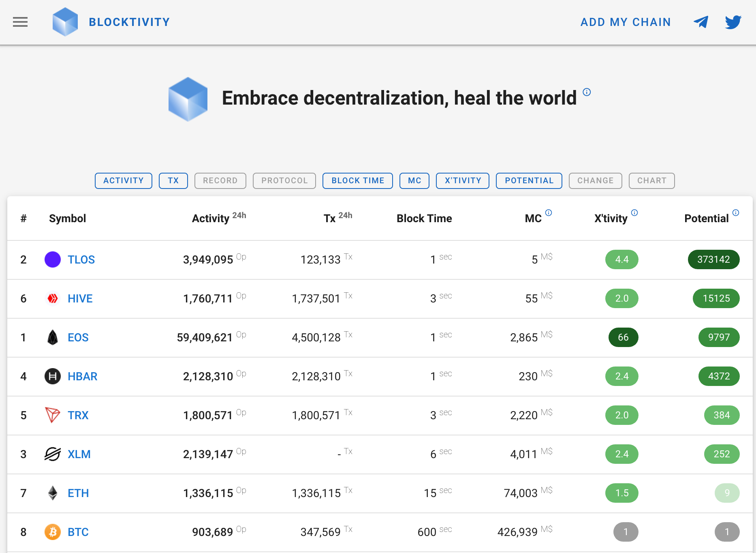The width and height of the screenshot is (756, 553).
Task: Enable the RECORD column filter
Action: (x=220, y=181)
